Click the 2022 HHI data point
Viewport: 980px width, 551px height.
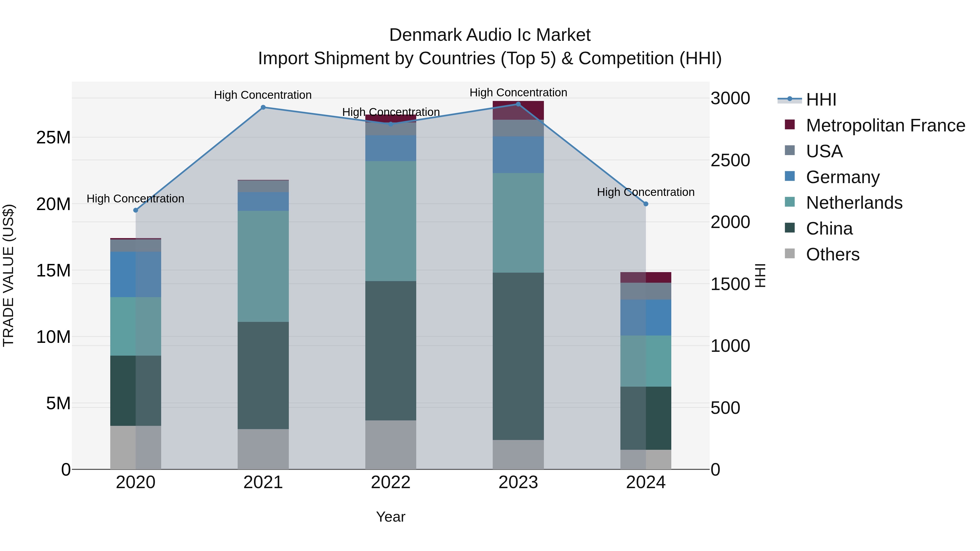coord(391,124)
